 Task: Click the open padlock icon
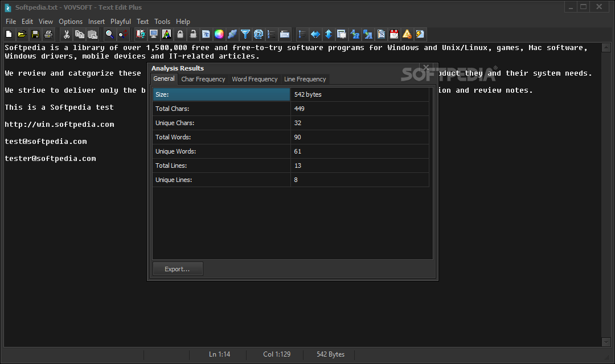click(x=193, y=35)
